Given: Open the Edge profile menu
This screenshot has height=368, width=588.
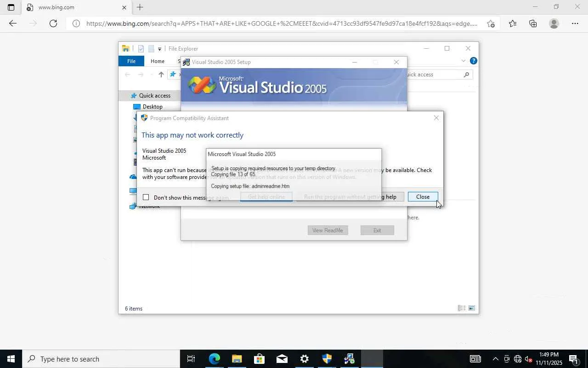Looking at the screenshot, I should (554, 23).
